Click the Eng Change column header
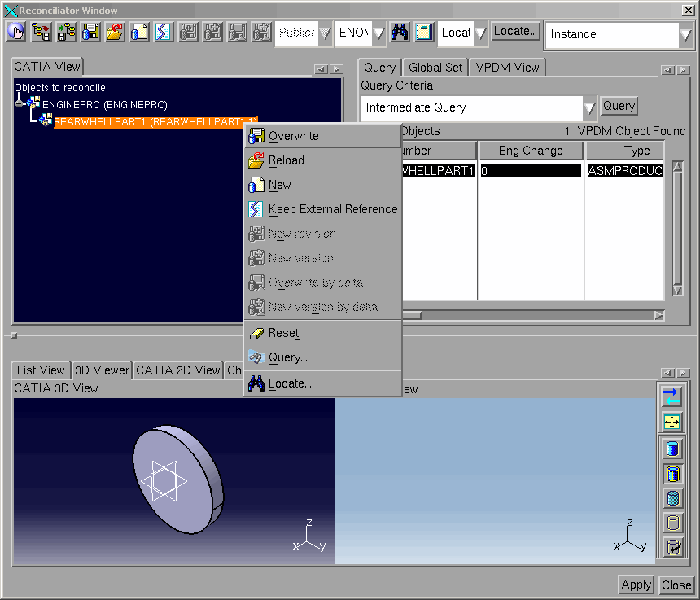This screenshot has height=600, width=700. pos(531,151)
